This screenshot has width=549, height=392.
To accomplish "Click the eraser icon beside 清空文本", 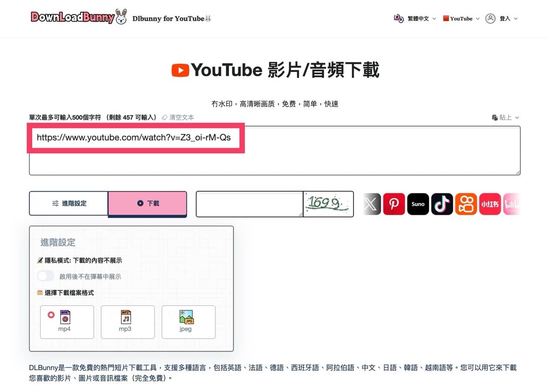I will pyautogui.click(x=164, y=118).
